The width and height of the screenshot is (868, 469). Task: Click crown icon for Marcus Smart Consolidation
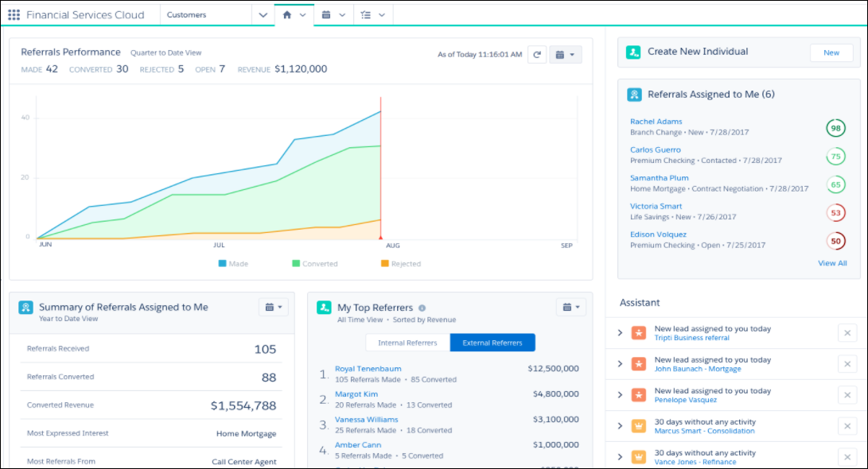639,426
